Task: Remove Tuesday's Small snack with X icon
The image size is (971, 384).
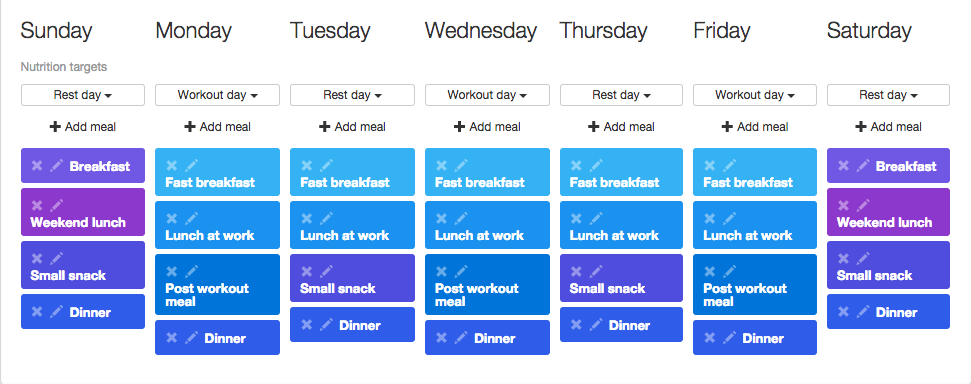Action: click(307, 271)
